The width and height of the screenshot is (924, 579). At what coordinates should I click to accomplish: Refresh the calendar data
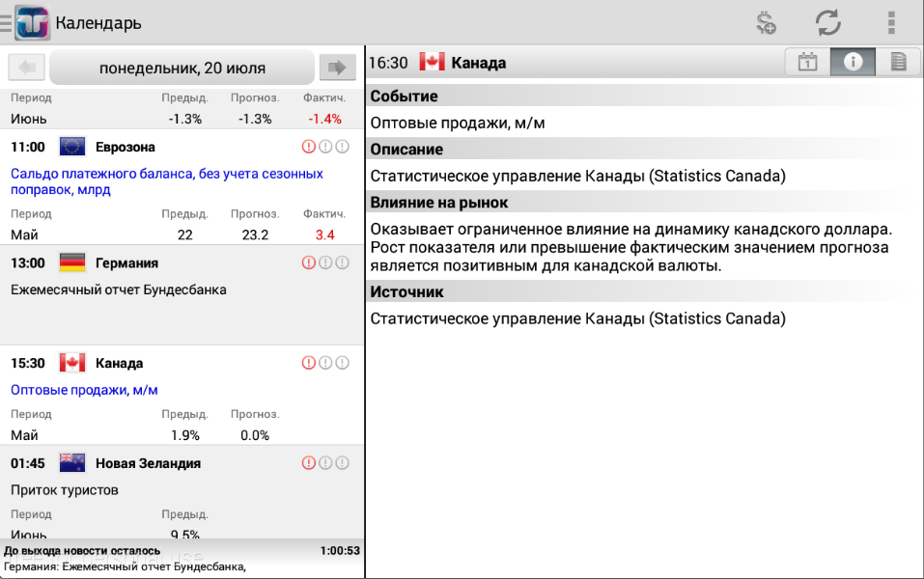[x=828, y=23]
